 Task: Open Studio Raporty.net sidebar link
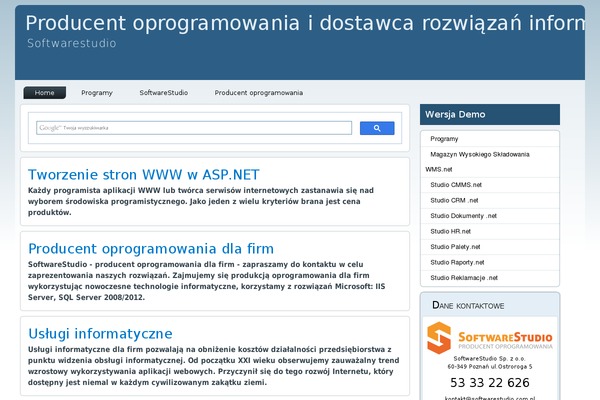pyautogui.click(x=457, y=263)
